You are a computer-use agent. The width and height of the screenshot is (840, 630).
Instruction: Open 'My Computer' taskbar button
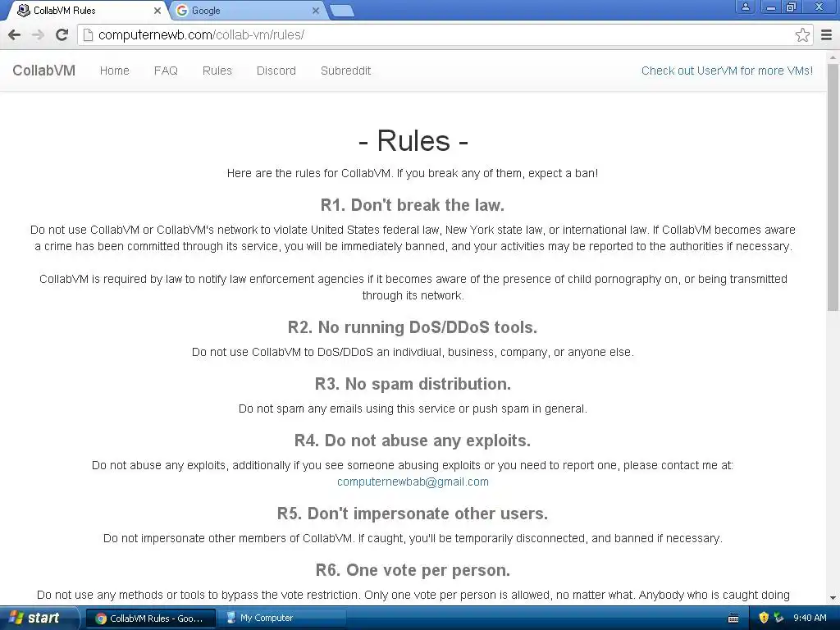click(x=284, y=619)
